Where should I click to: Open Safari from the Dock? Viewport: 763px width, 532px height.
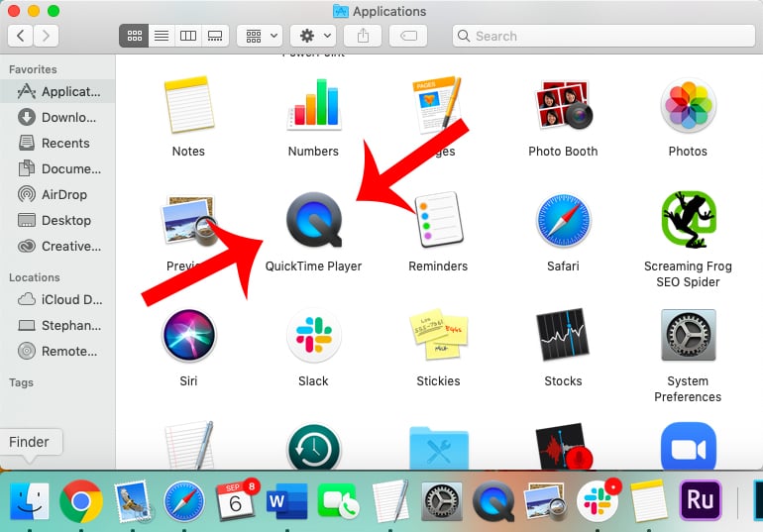(184, 501)
